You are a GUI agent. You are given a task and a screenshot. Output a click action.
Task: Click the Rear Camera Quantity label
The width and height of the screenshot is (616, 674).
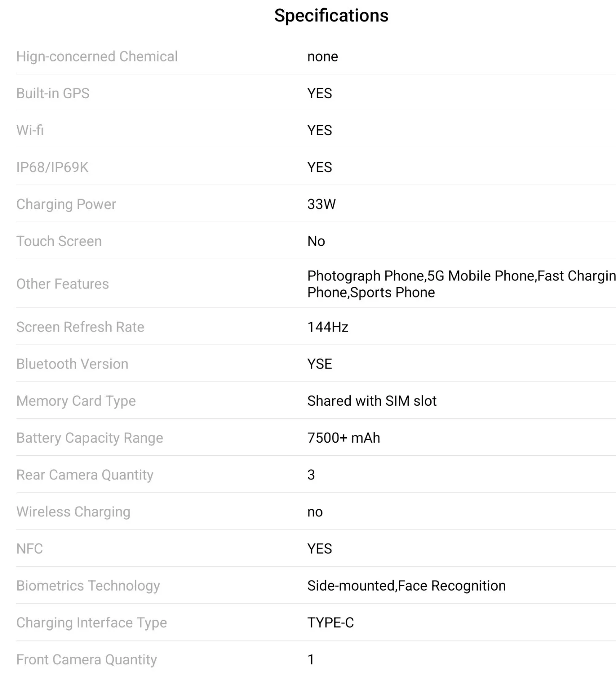[85, 475]
